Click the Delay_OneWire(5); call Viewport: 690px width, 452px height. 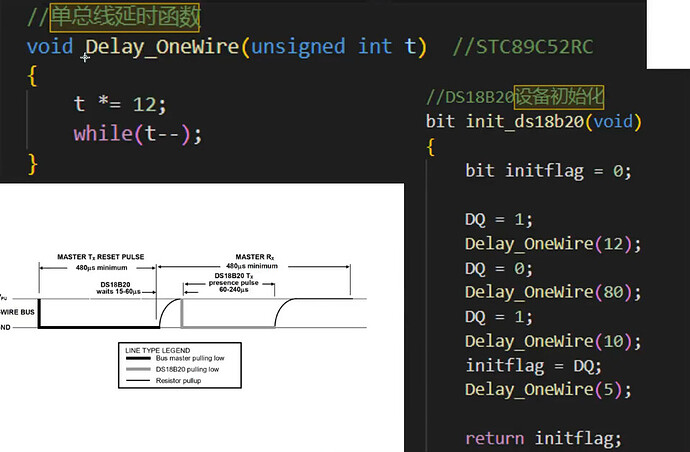[x=548, y=390]
